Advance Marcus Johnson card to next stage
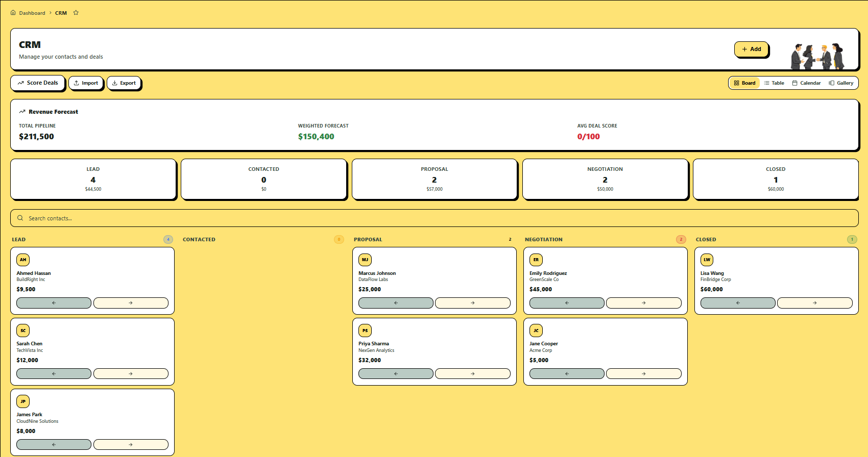 click(473, 303)
